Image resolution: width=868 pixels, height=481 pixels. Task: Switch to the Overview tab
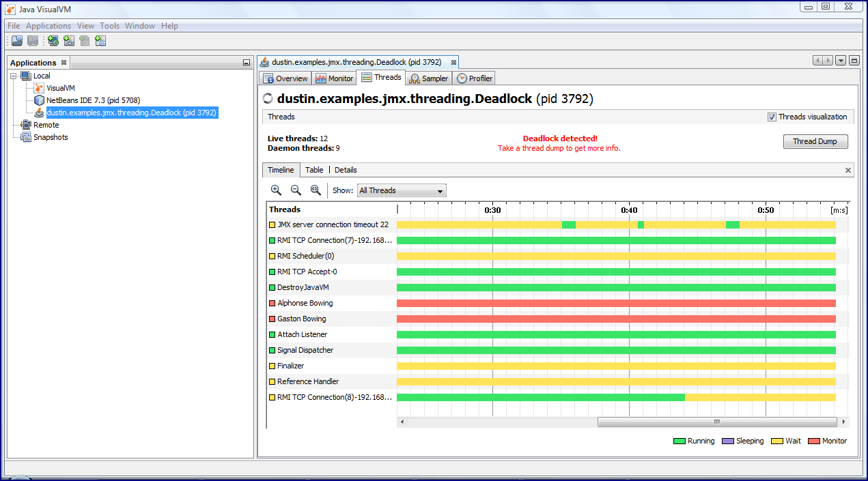(x=285, y=78)
